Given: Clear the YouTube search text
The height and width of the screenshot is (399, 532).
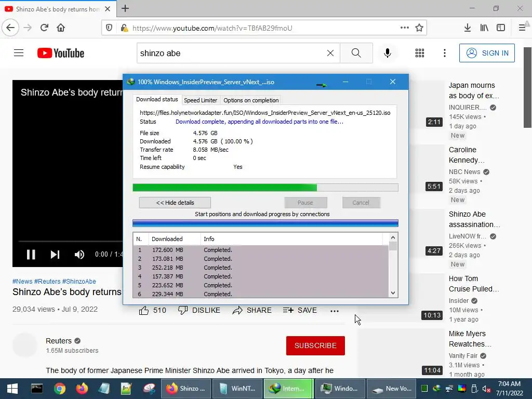Looking at the screenshot, I should click(330, 53).
